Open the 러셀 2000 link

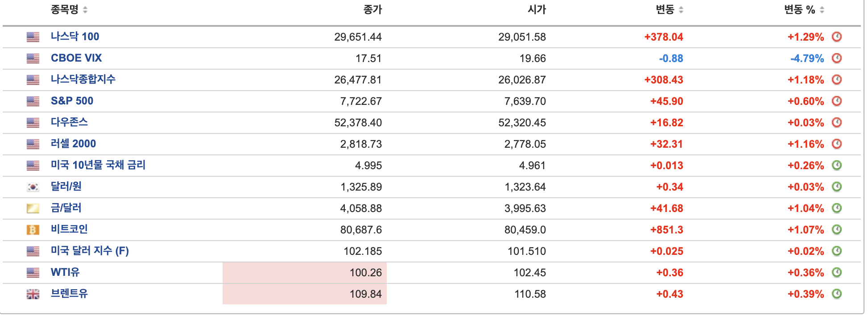(73, 144)
